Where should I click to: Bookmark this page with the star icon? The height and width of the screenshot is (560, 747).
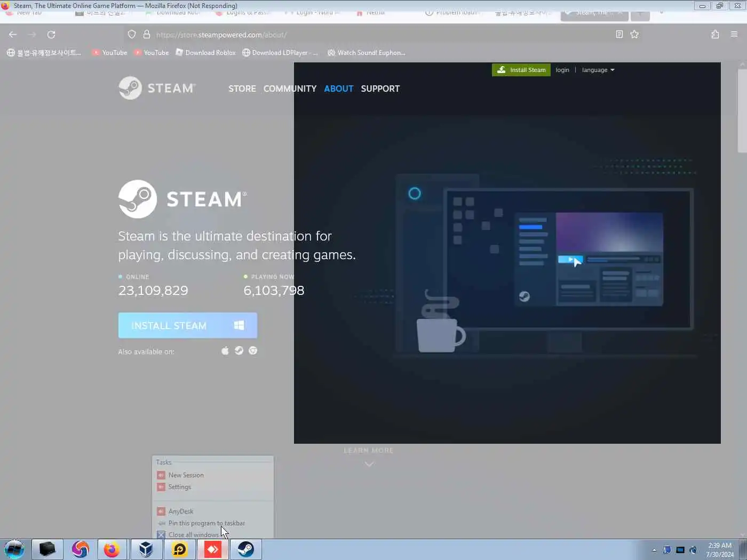pyautogui.click(x=634, y=35)
